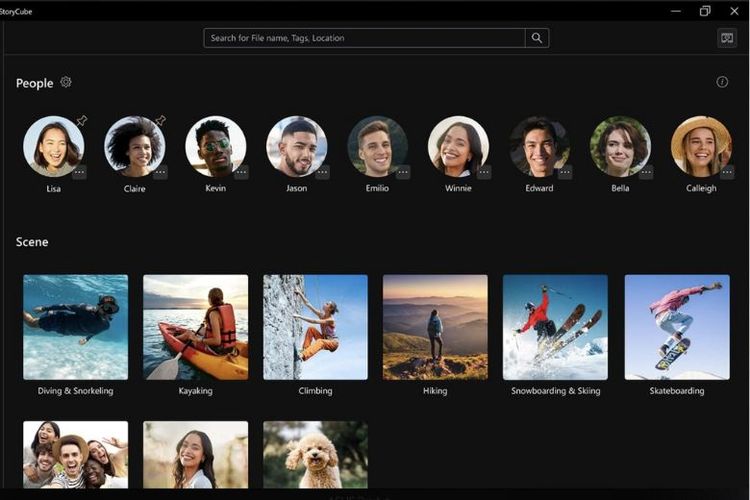Click the Snowboarding & Skiing label
The width and height of the screenshot is (750, 500).
point(555,391)
